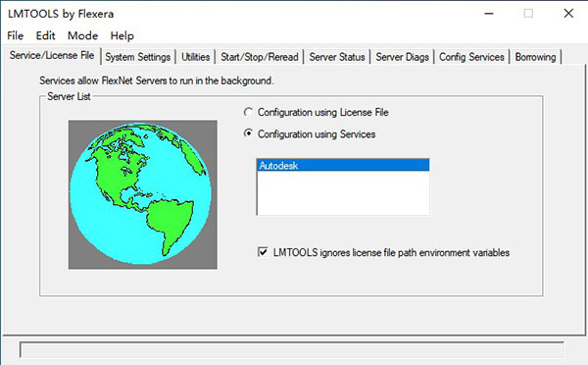Image resolution: width=588 pixels, height=365 pixels.
Task: Open the Help menu
Action: point(122,35)
